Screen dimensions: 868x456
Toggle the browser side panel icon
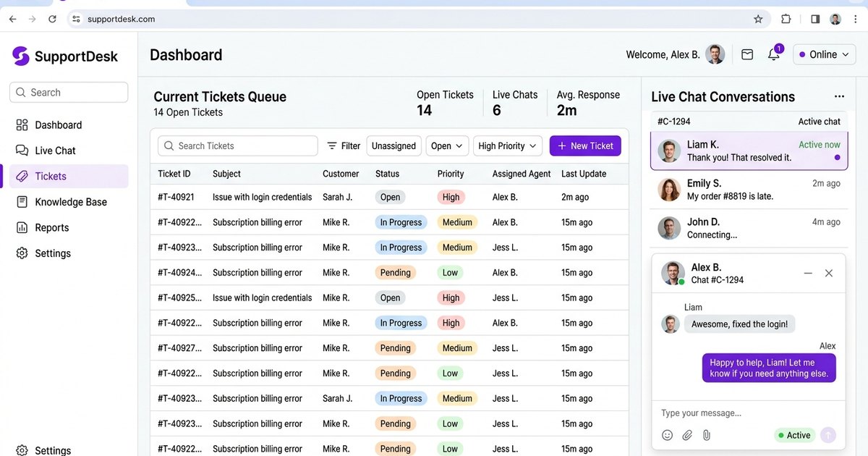pos(815,19)
